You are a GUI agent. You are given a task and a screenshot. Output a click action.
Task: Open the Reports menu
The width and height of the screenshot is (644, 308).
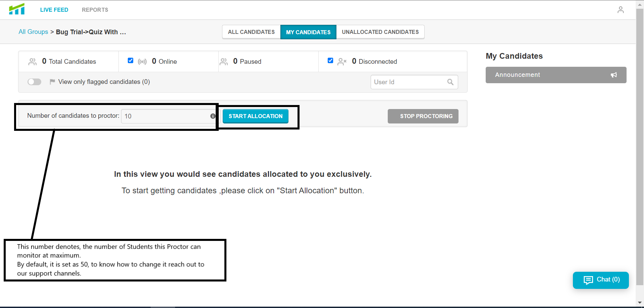95,10
